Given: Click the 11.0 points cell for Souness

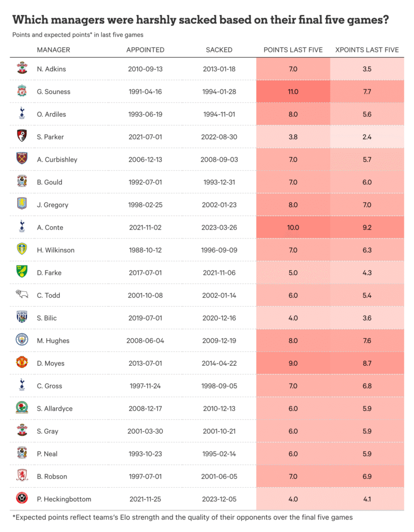Looking at the screenshot, I should tap(293, 91).
